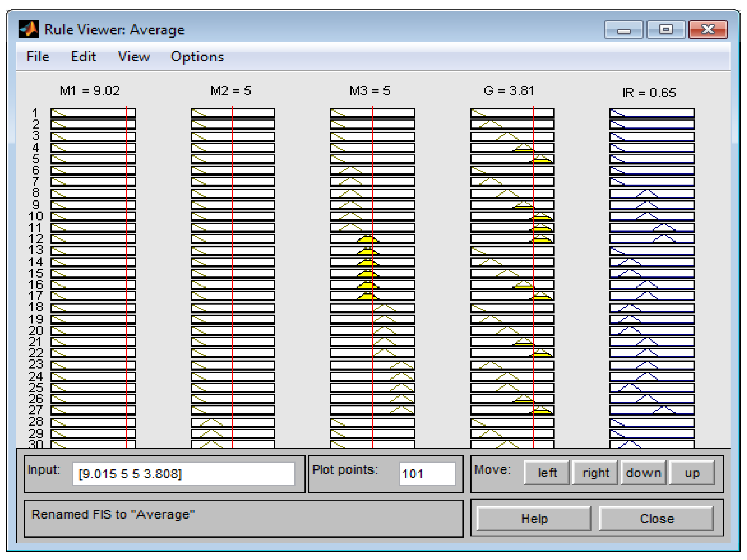Screen dimensions: 747x560
Task: Click the red M1 input line
Action: (126, 277)
